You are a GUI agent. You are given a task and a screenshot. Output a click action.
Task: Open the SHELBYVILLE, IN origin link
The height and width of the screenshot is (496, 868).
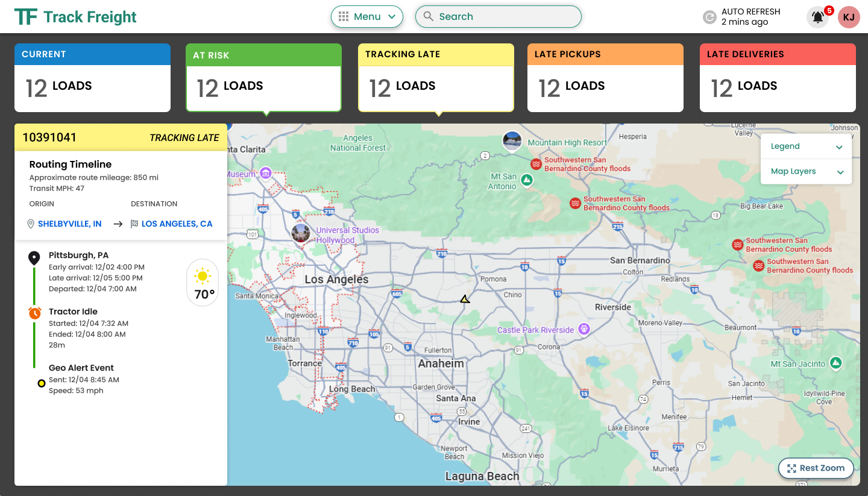[69, 224]
